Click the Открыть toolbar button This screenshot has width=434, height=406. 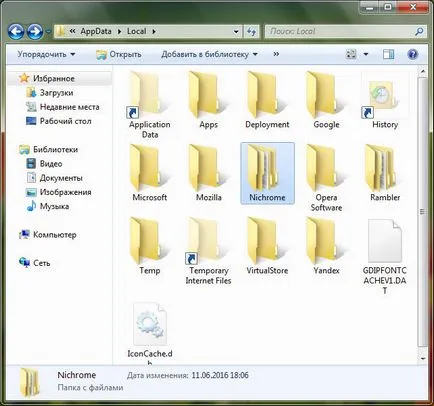click(119, 54)
